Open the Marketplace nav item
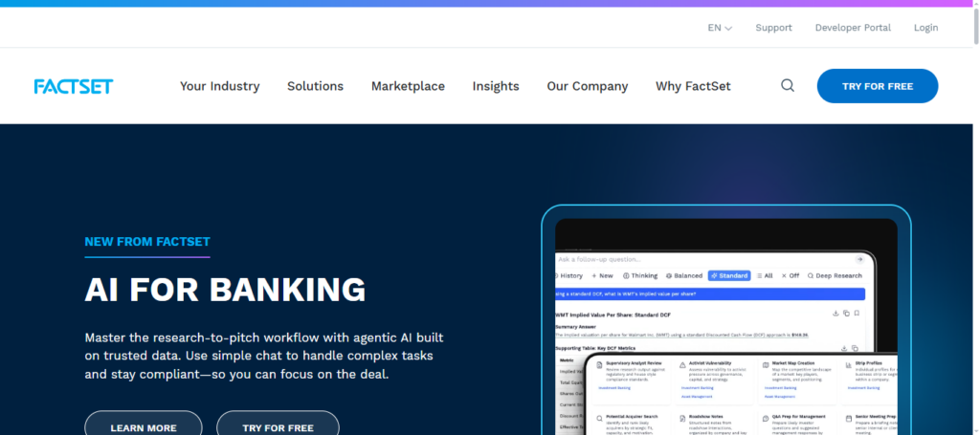The width and height of the screenshot is (980, 435). pos(408,86)
